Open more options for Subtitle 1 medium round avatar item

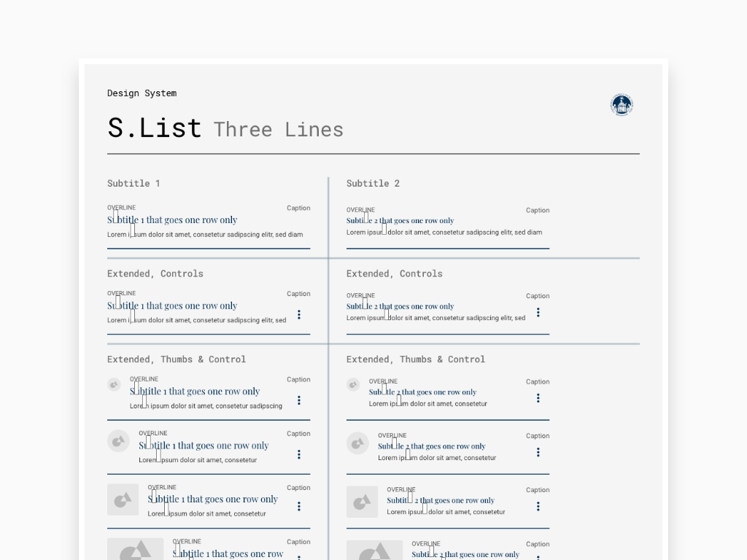(x=299, y=454)
